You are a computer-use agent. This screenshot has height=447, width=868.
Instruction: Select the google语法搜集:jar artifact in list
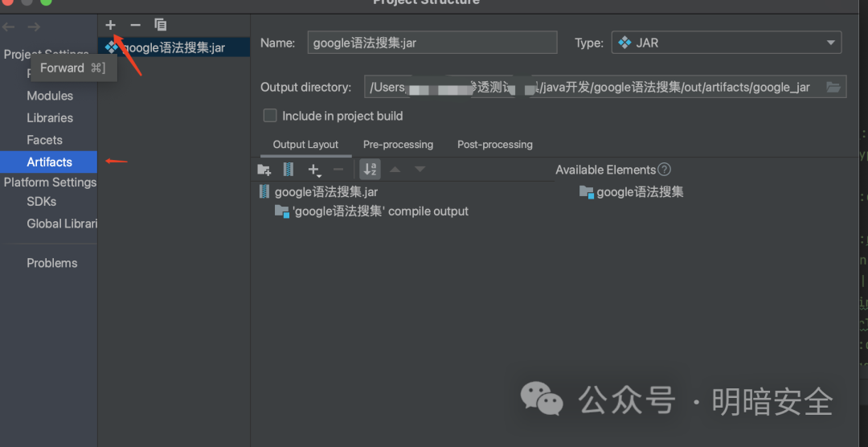(x=174, y=47)
